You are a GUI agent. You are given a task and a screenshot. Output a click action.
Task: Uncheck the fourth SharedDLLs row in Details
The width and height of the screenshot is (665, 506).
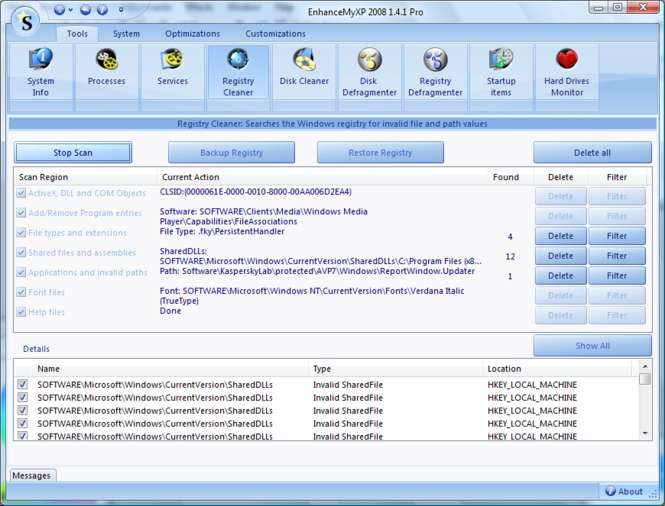(22, 423)
